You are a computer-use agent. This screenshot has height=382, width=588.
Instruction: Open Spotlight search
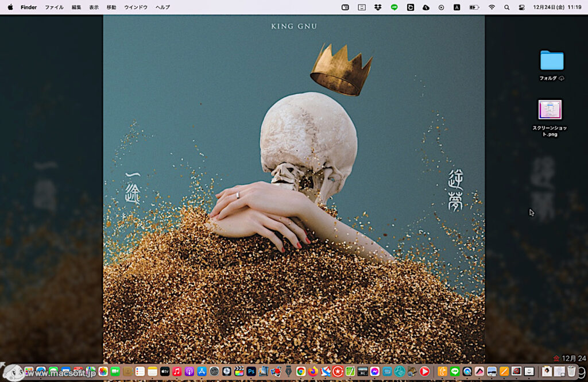click(x=506, y=7)
